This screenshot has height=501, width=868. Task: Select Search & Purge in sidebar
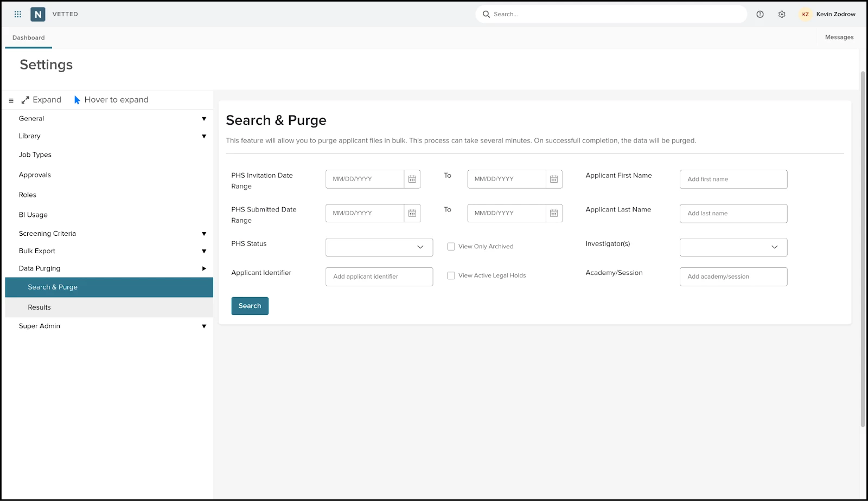tap(109, 287)
